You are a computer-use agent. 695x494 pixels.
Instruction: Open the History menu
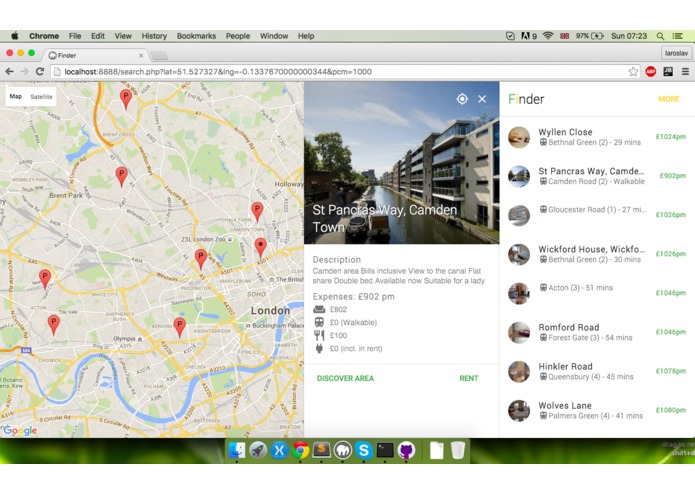pos(154,36)
